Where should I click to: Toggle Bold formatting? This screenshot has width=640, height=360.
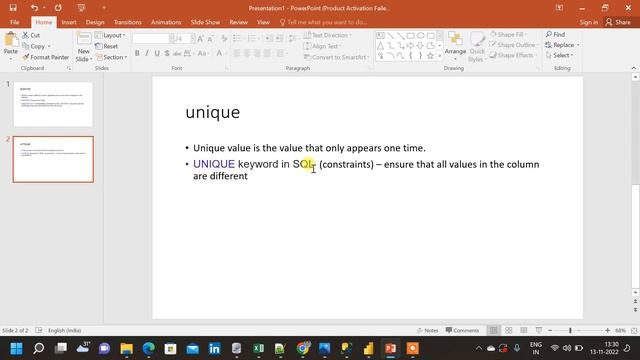click(x=137, y=53)
